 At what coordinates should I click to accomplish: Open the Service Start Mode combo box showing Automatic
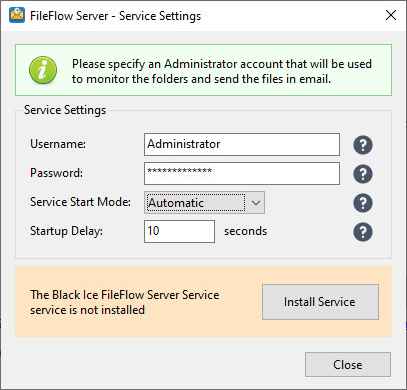[x=204, y=202]
